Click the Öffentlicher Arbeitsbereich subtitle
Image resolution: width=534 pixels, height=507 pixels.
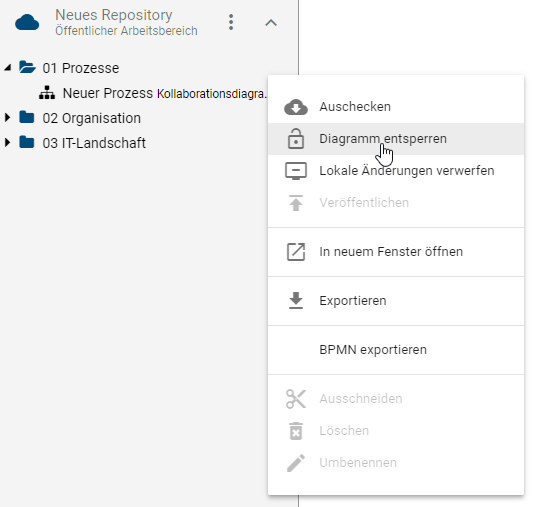126,31
